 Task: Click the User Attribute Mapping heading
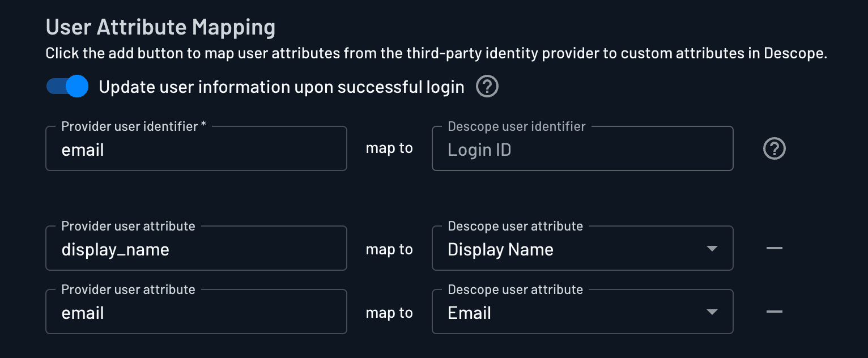[x=160, y=26]
